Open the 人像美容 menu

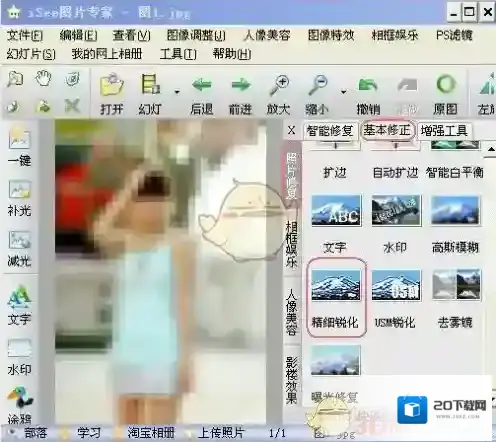267,36
